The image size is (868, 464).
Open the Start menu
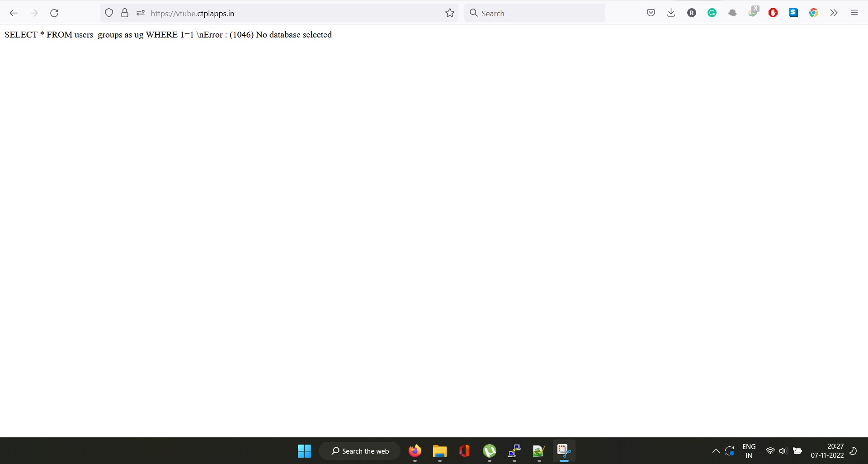pyautogui.click(x=304, y=450)
